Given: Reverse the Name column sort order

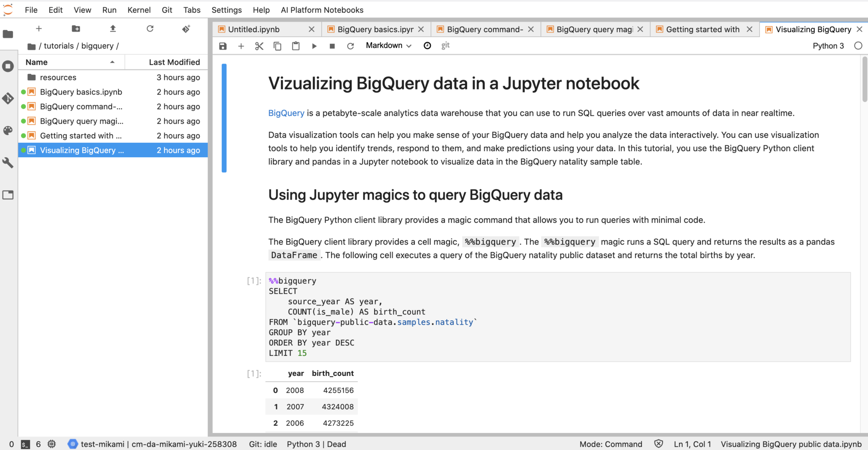Looking at the screenshot, I should pyautogui.click(x=36, y=62).
